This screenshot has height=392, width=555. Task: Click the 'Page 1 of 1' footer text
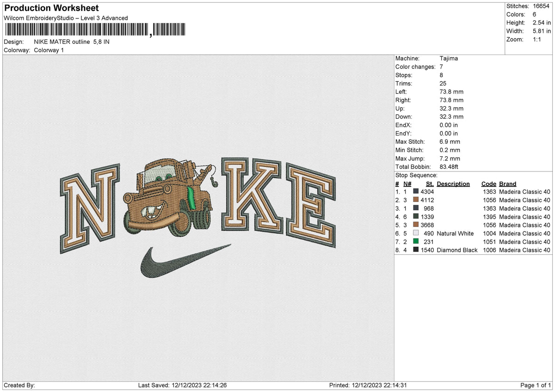(536, 385)
